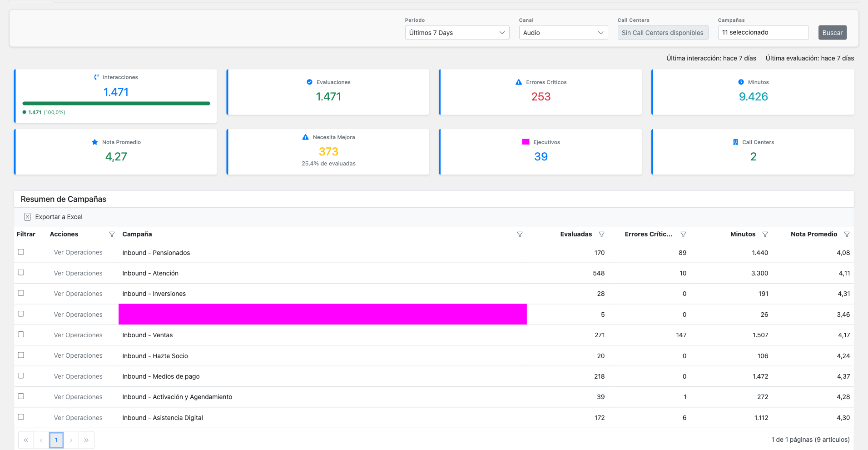
Task: Select the Nota Promedio star icon
Action: point(94,142)
